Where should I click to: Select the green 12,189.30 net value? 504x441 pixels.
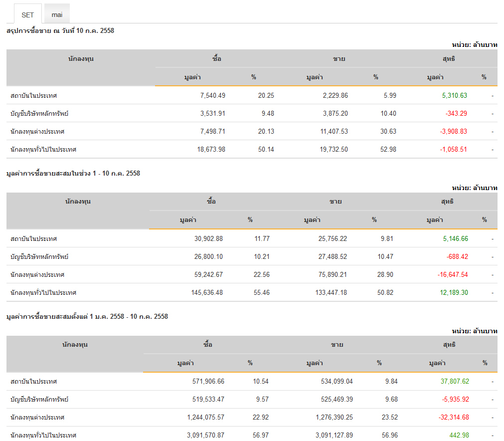click(x=454, y=292)
